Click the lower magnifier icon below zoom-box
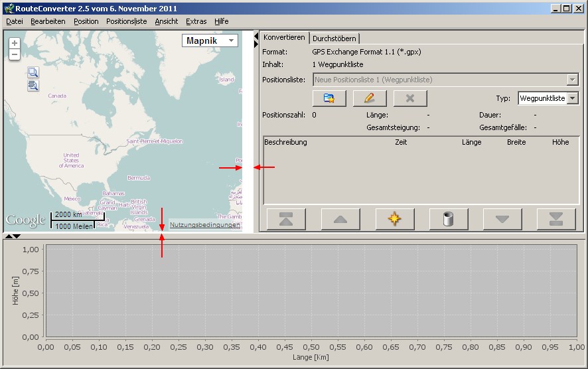 pos(33,86)
